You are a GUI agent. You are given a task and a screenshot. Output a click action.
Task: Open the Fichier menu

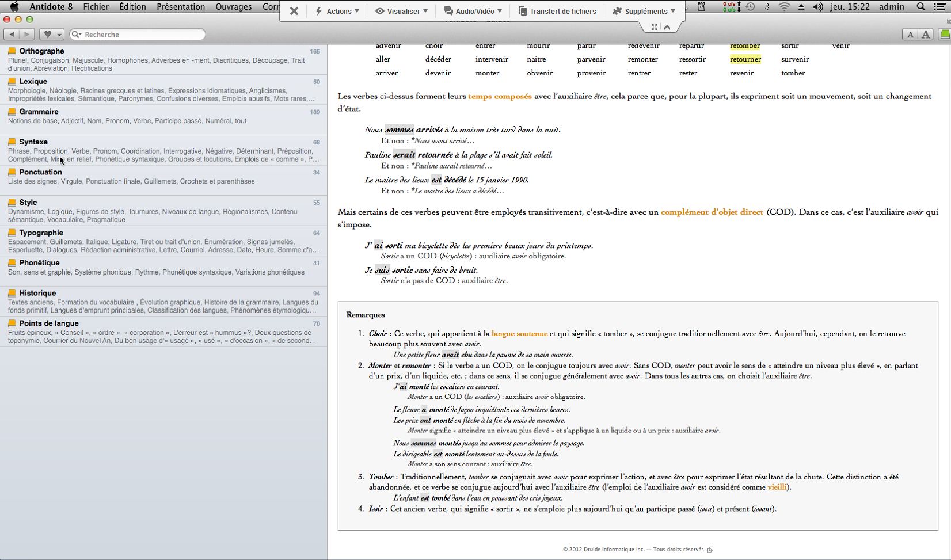96,6
